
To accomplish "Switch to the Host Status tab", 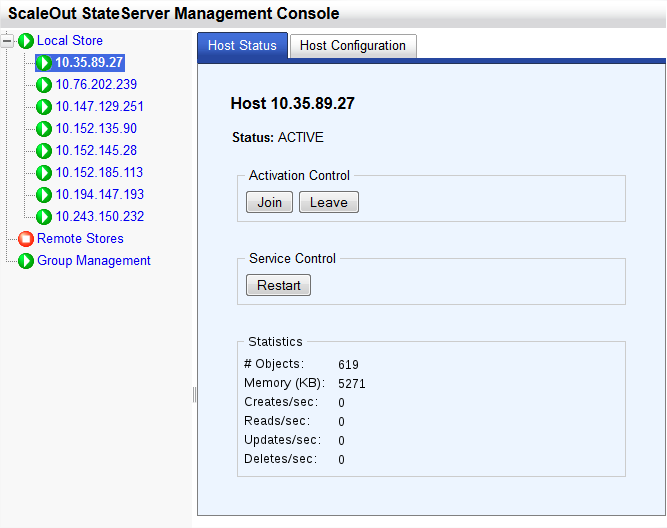I will (x=242, y=46).
